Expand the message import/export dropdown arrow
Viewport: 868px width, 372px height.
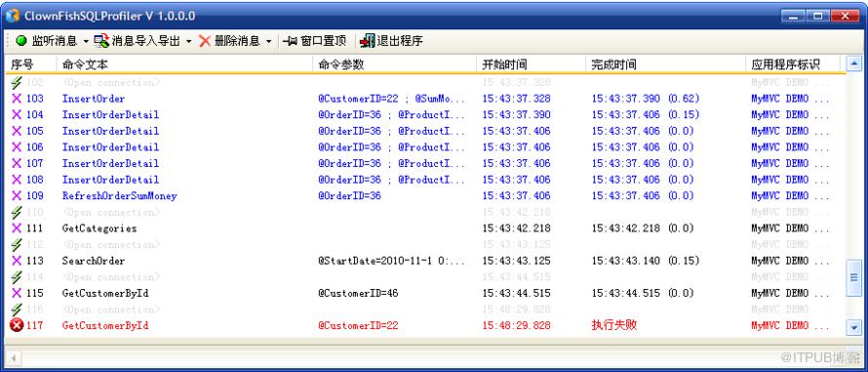pos(189,41)
